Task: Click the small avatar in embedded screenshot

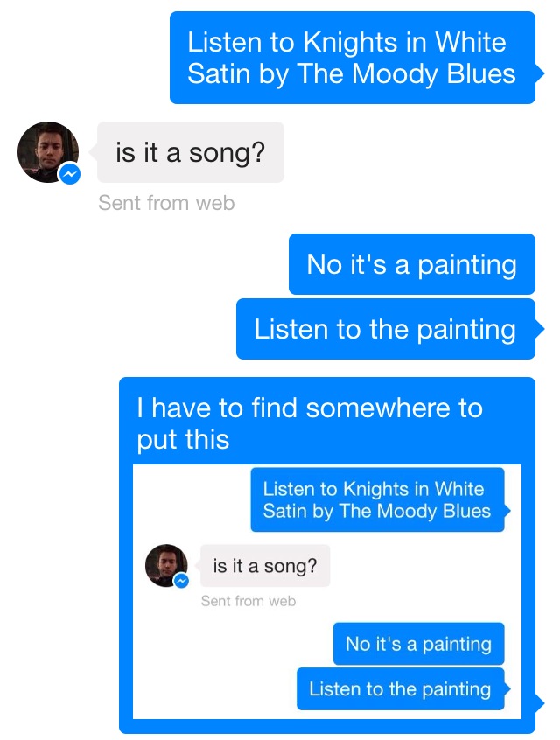Action: pyautogui.click(x=166, y=565)
